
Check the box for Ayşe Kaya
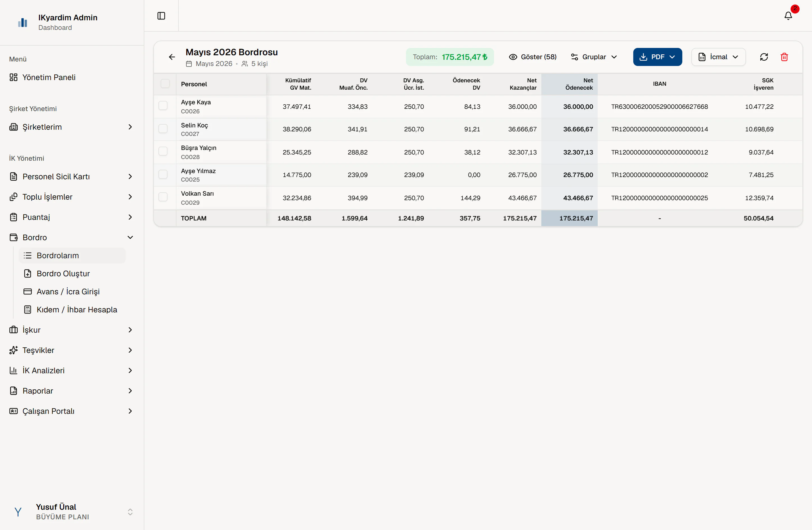click(163, 106)
